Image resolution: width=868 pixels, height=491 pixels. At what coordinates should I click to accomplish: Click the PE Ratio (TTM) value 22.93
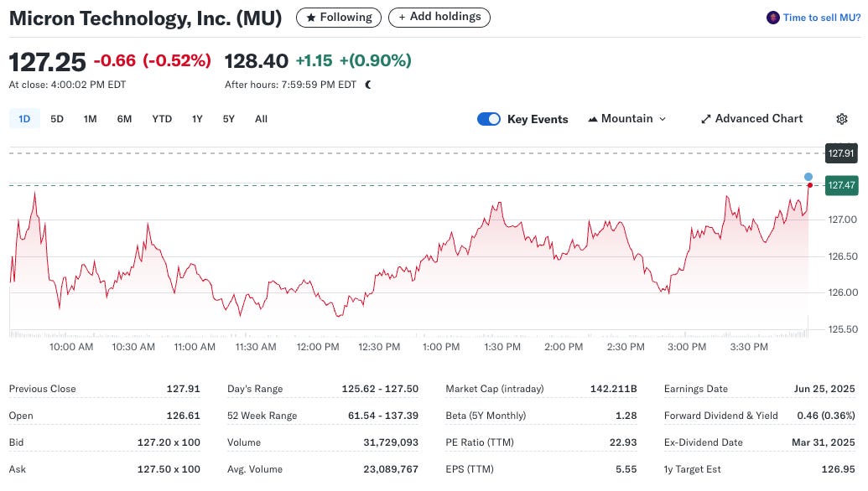[623, 442]
